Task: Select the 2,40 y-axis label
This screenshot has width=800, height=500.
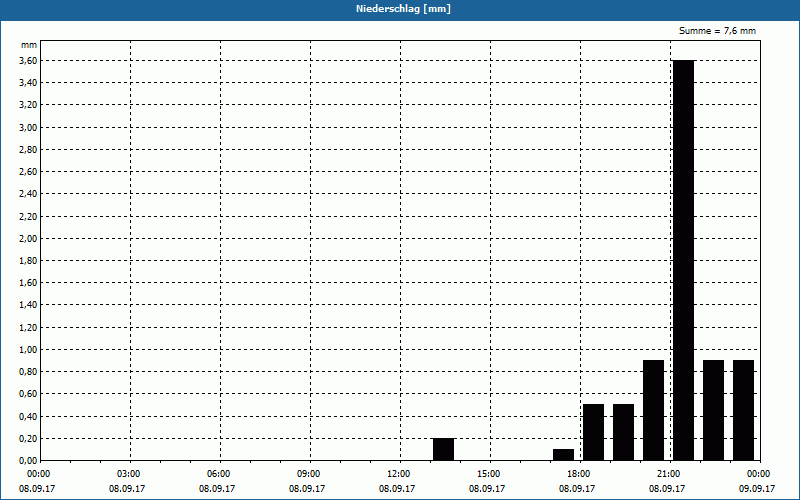Action: pyautogui.click(x=28, y=194)
